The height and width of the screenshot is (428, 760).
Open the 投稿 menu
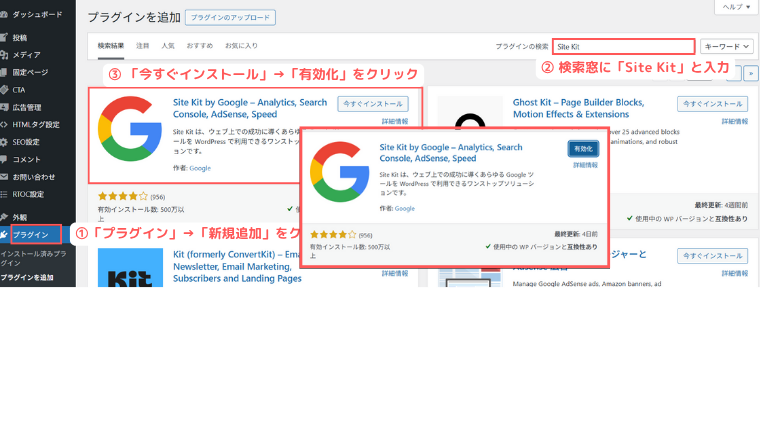point(20,38)
